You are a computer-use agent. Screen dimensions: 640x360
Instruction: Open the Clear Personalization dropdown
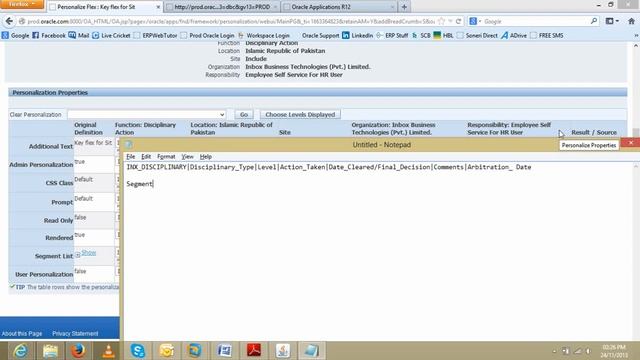[147, 115]
